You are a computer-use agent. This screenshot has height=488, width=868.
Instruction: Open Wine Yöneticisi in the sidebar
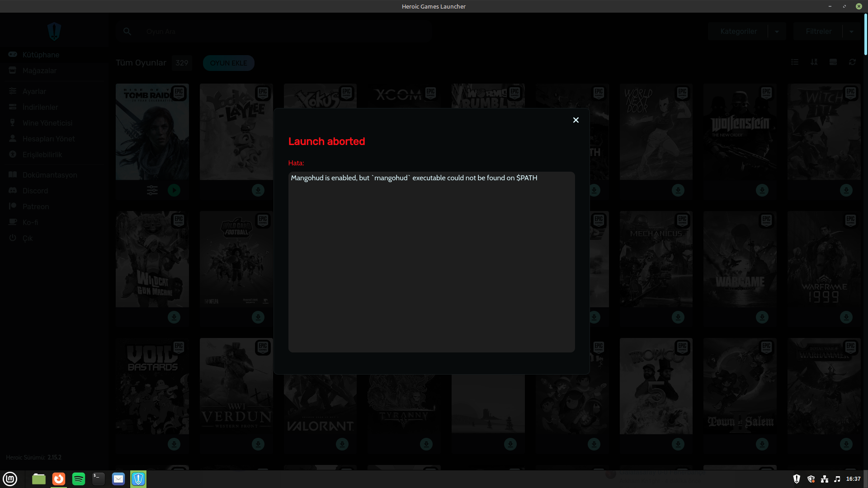(x=47, y=123)
